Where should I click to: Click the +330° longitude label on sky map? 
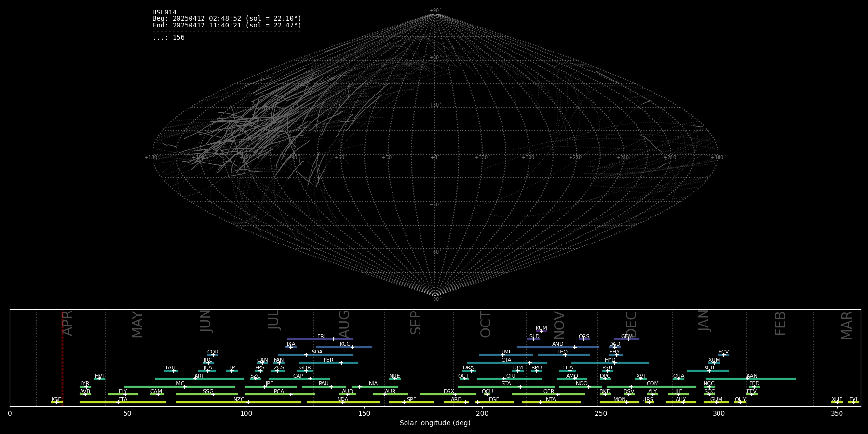481,158
